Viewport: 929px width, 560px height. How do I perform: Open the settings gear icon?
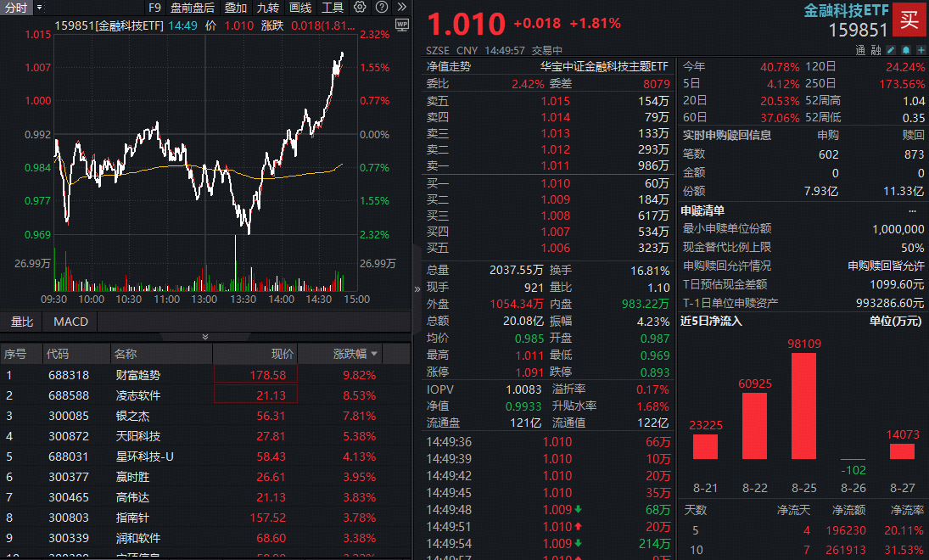359,7
